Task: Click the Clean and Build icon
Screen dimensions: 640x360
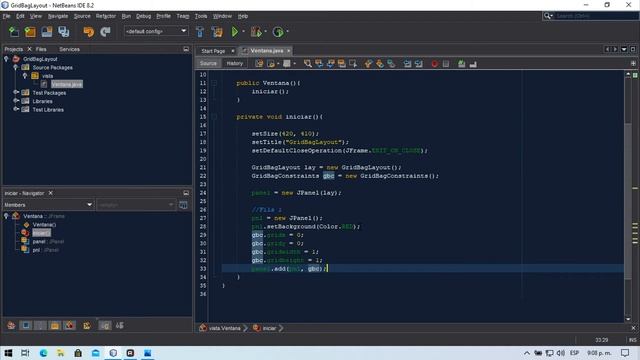Action: coord(217,31)
